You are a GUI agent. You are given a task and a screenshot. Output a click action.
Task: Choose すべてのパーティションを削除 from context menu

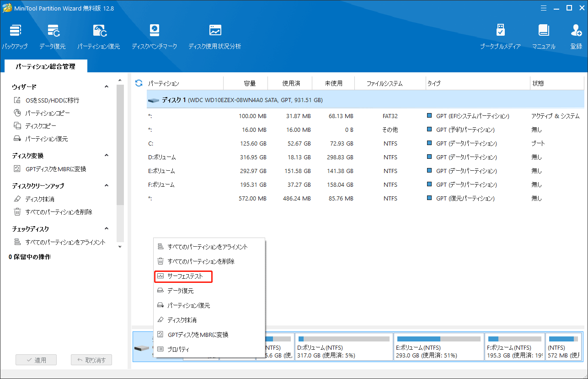coord(209,261)
